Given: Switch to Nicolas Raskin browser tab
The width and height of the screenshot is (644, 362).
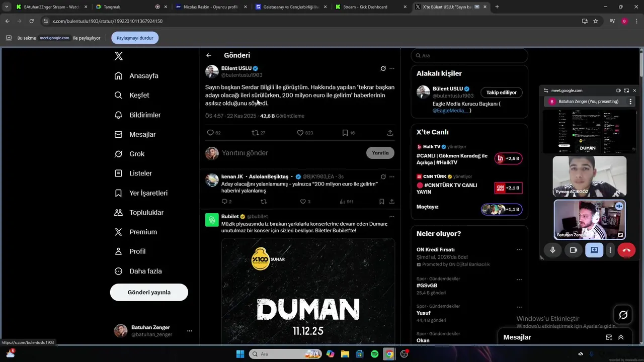Looking at the screenshot, I should pos(210,7).
